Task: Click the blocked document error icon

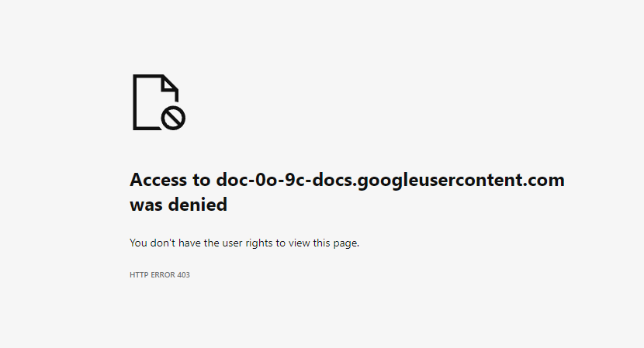Action: pyautogui.click(x=159, y=102)
